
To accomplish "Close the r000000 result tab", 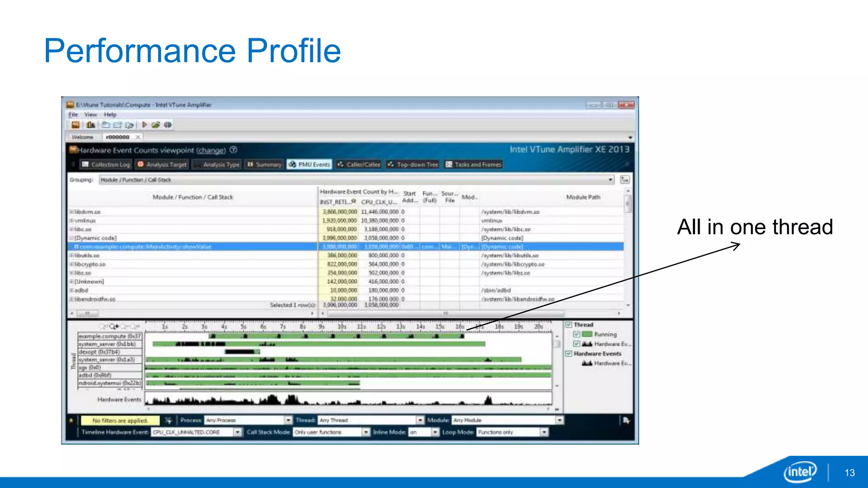I will (x=138, y=137).
